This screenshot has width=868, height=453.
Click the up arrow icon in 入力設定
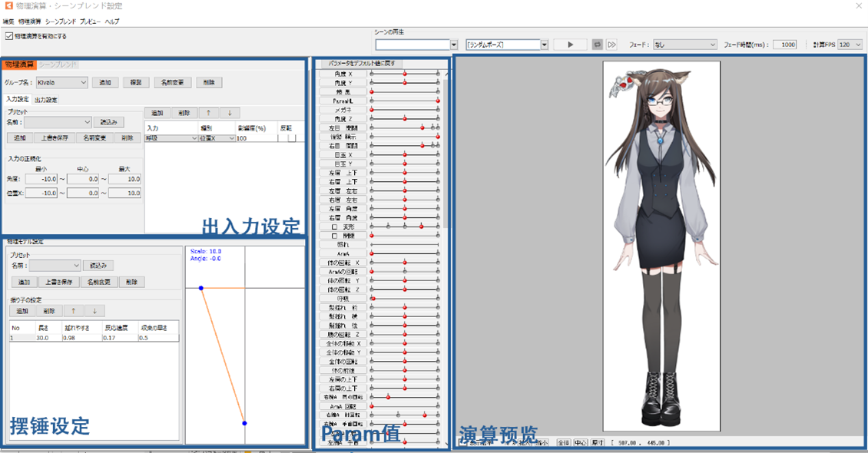coord(207,112)
